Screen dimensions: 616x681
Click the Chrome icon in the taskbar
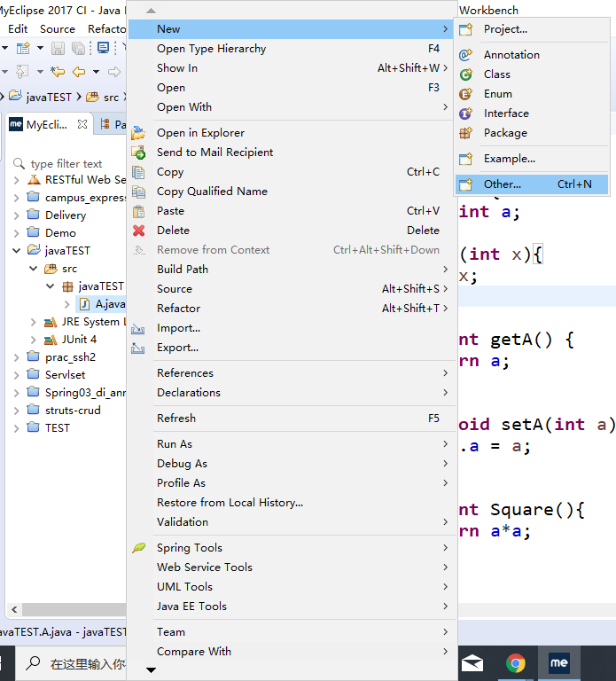[515, 663]
